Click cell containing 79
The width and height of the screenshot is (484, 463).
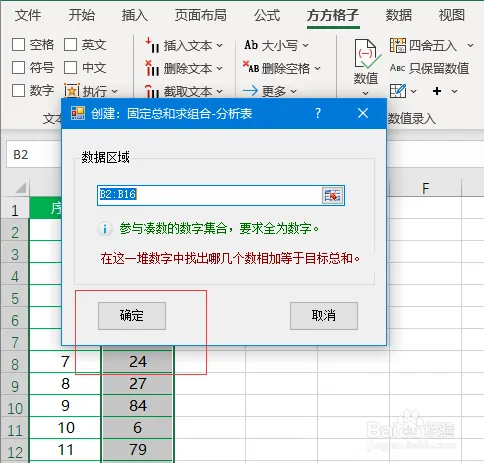tap(137, 450)
